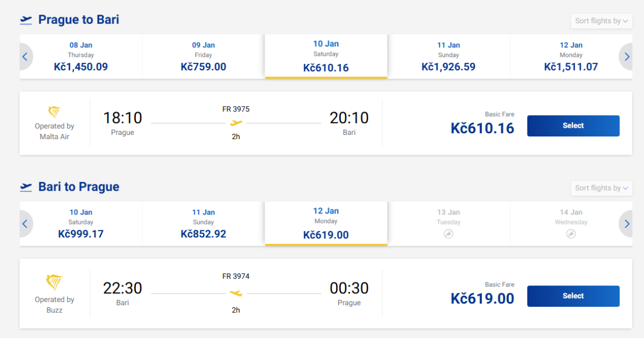Viewport: 644px width, 338px height.
Task: Select the Kč619.00 Bari to Prague flight
Action: (x=573, y=296)
